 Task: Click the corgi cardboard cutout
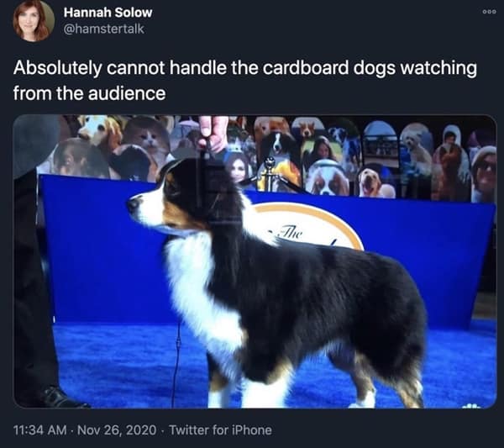(307, 129)
